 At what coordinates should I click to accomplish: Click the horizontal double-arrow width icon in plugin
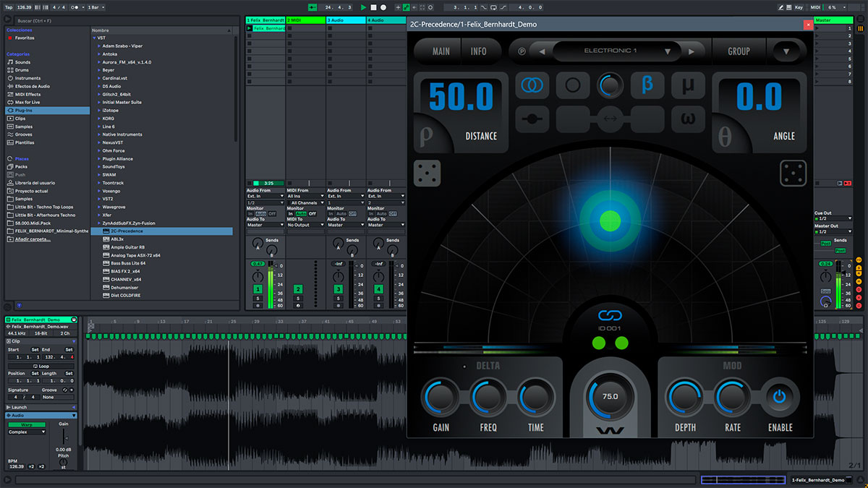[x=610, y=118]
